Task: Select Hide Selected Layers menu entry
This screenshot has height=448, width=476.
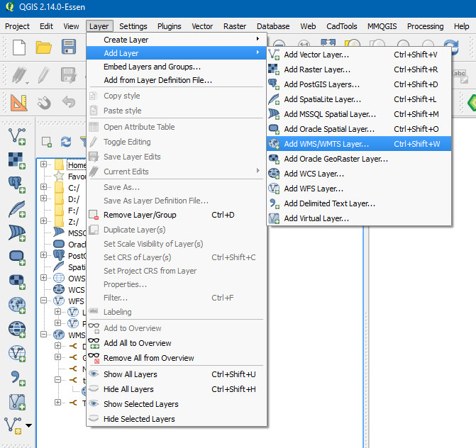Action: (177, 419)
